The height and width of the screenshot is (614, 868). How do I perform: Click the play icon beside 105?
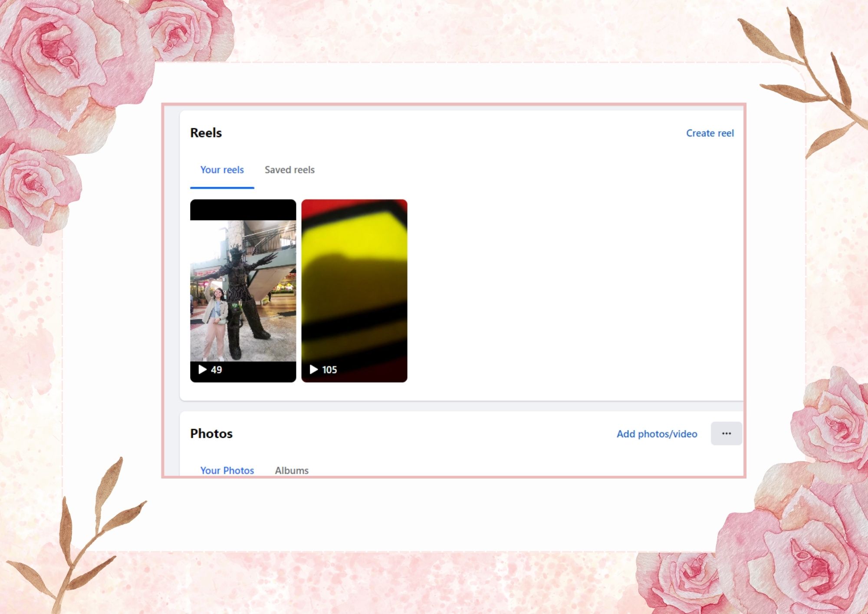(x=313, y=370)
